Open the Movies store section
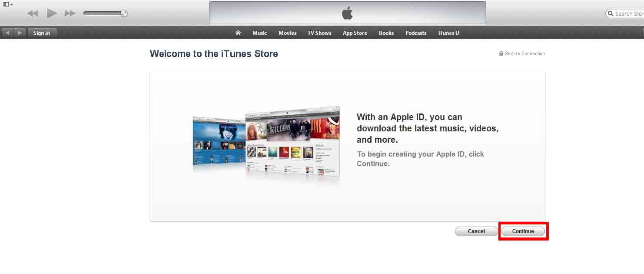The height and width of the screenshot is (274, 644). (x=287, y=33)
